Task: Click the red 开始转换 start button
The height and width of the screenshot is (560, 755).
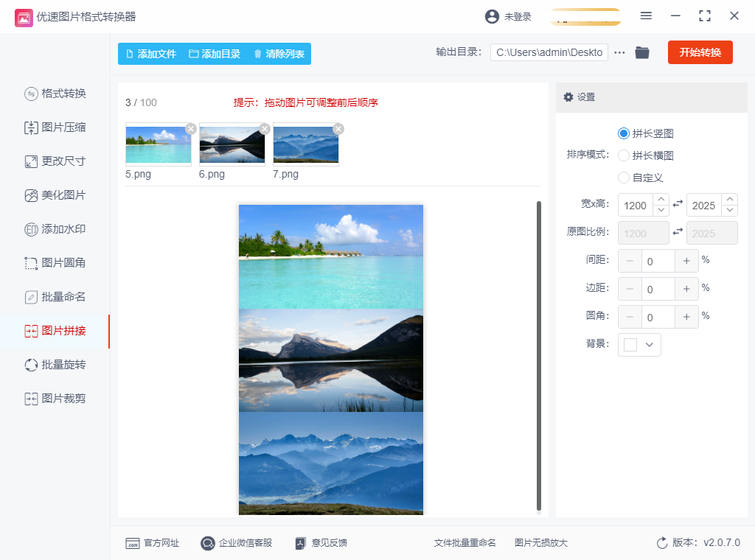Action: click(x=700, y=52)
